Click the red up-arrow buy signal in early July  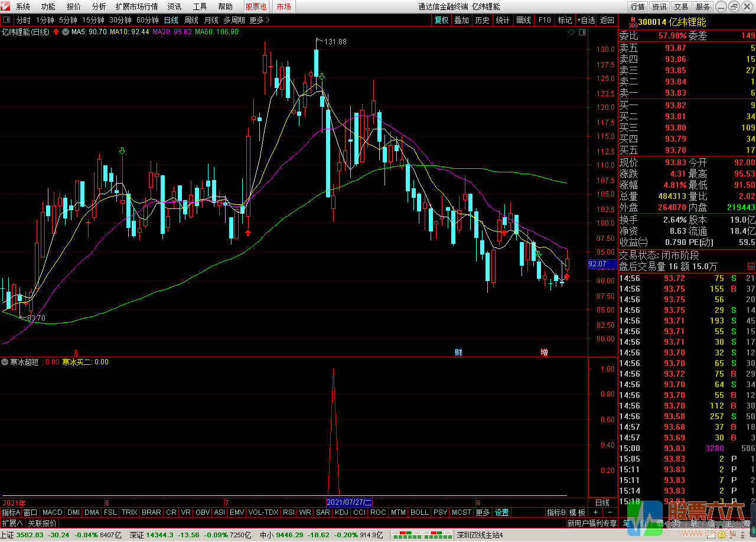point(248,233)
